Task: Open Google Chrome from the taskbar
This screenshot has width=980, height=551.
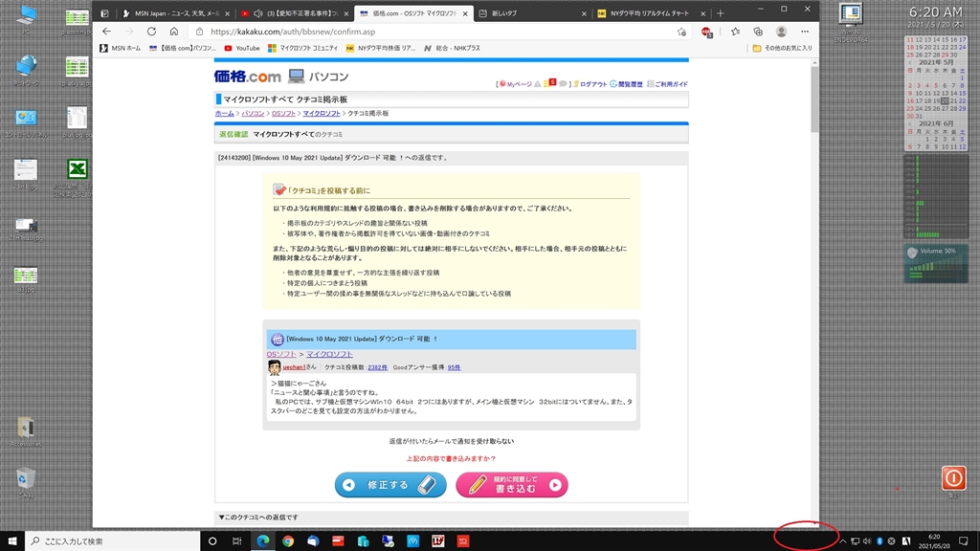Action: (x=288, y=541)
